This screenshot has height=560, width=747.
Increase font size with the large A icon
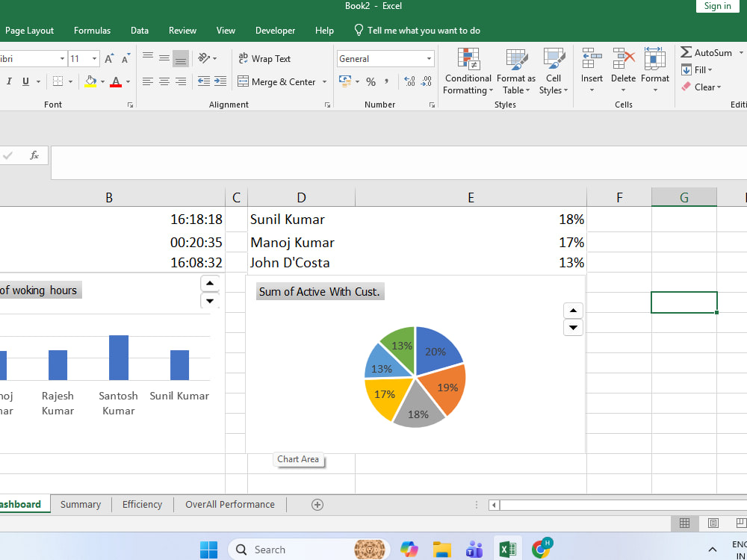109,58
